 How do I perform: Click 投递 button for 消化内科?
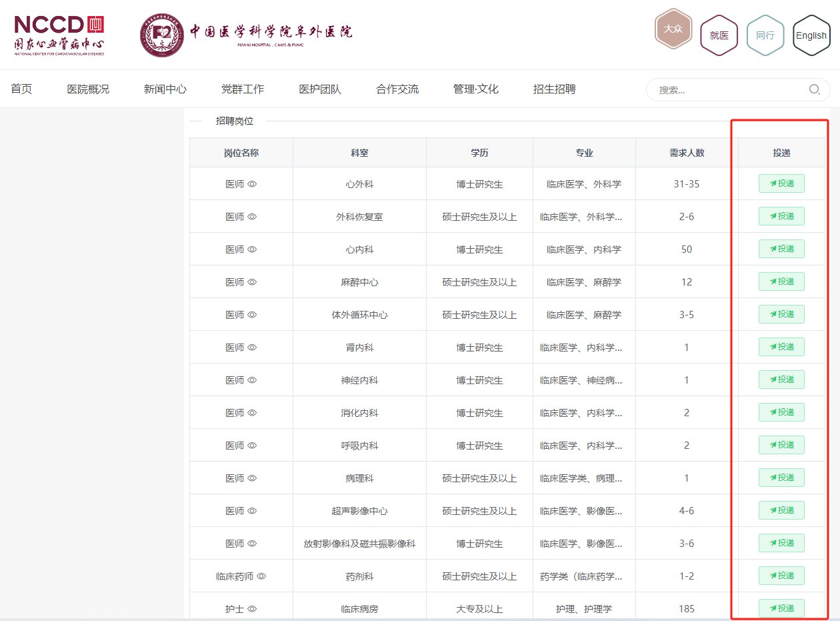click(x=781, y=412)
